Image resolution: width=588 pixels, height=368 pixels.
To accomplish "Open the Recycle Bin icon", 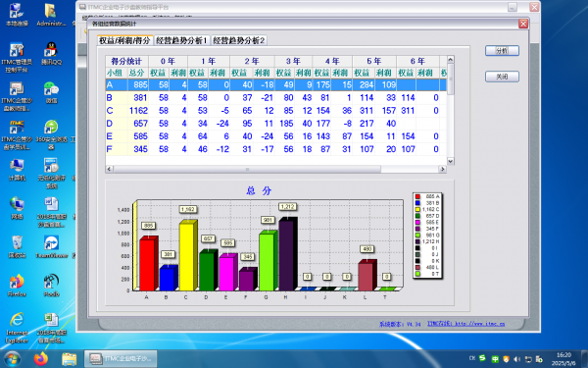I will pos(17,247).
